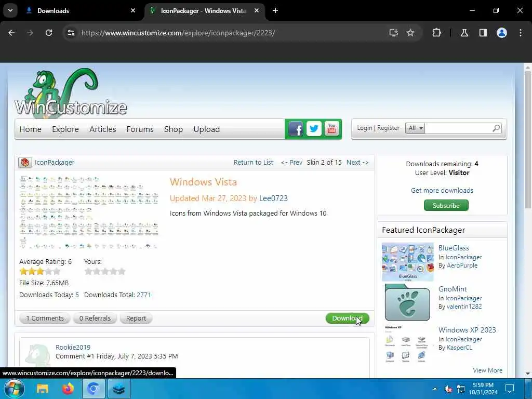Click the Chrome taskbar icon
This screenshot has width=532, height=399.
(94, 389)
